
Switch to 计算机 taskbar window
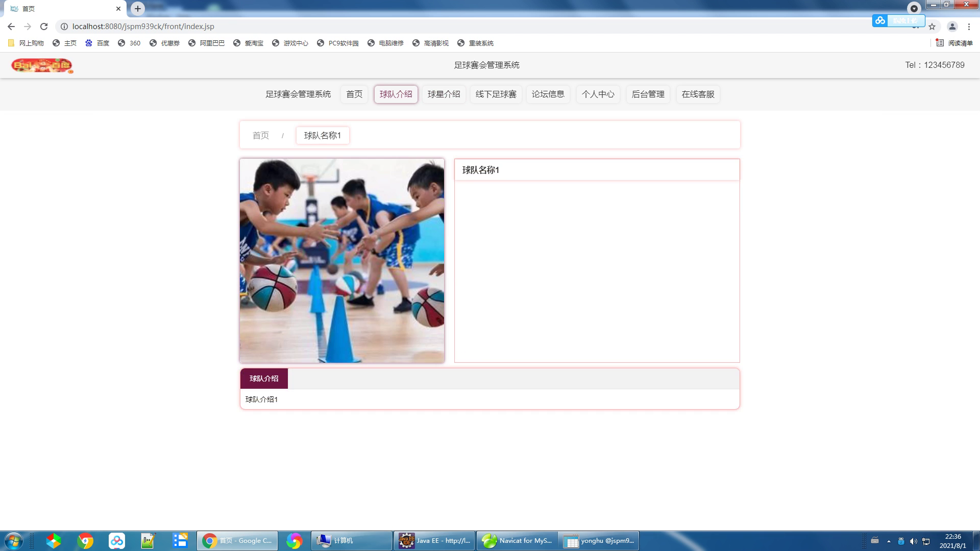tap(352, 541)
